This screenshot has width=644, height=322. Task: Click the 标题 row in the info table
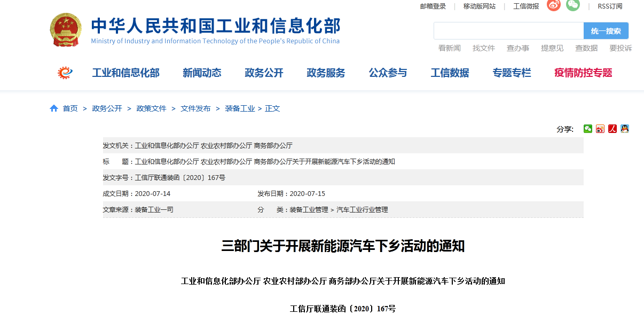click(343, 161)
